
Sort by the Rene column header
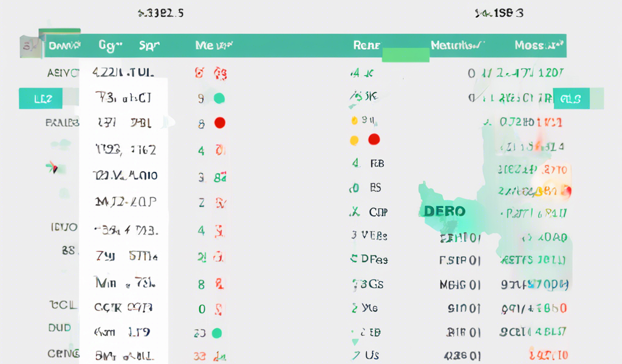366,45
